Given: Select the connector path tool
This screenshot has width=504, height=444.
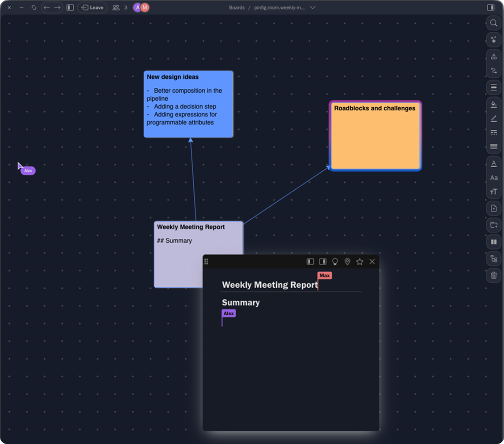Looking at the screenshot, I should point(493,71).
